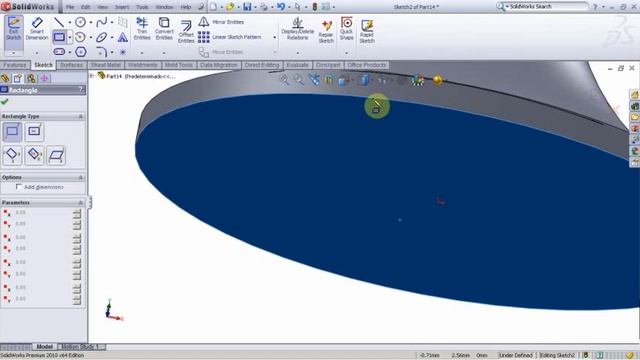The image size is (640, 360).
Task: Click the Apply Scene gold sphere icon
Action: click(x=438, y=80)
